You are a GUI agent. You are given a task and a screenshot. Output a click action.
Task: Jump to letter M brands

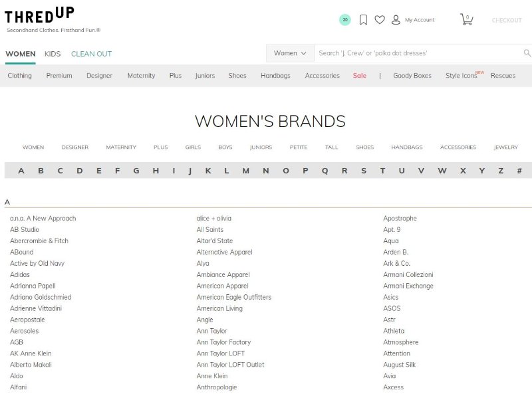246,171
